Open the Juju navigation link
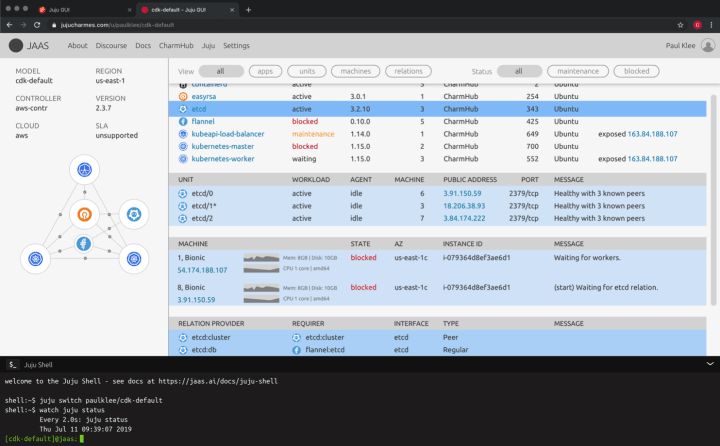Screen dimensions: 720x446 pyautogui.click(x=208, y=45)
